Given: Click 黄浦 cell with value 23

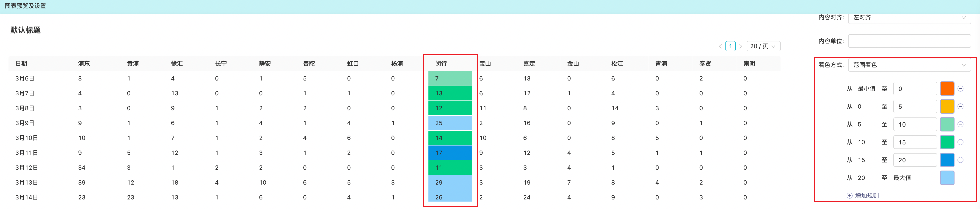Looking at the screenshot, I should coord(131,197).
